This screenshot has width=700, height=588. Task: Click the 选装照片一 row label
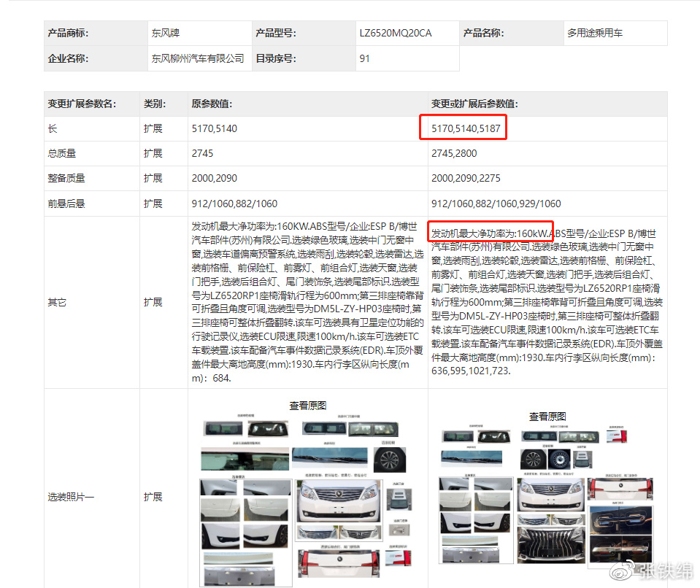(x=71, y=497)
